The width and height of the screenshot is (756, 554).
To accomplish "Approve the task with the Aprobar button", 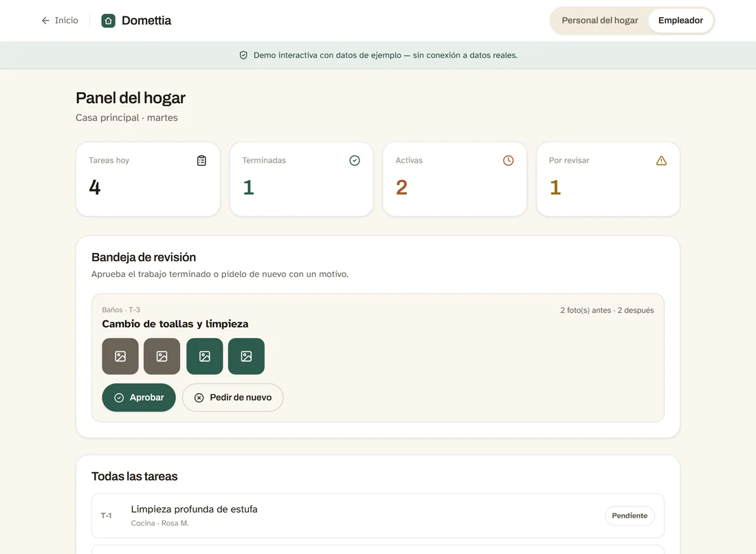I will (x=139, y=397).
